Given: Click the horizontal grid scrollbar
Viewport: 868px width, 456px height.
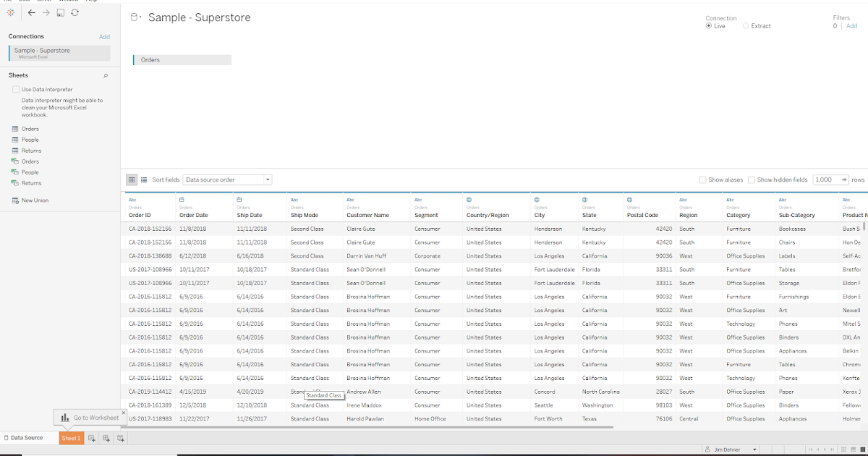Looking at the screenshot, I should pyautogui.click(x=367, y=428).
